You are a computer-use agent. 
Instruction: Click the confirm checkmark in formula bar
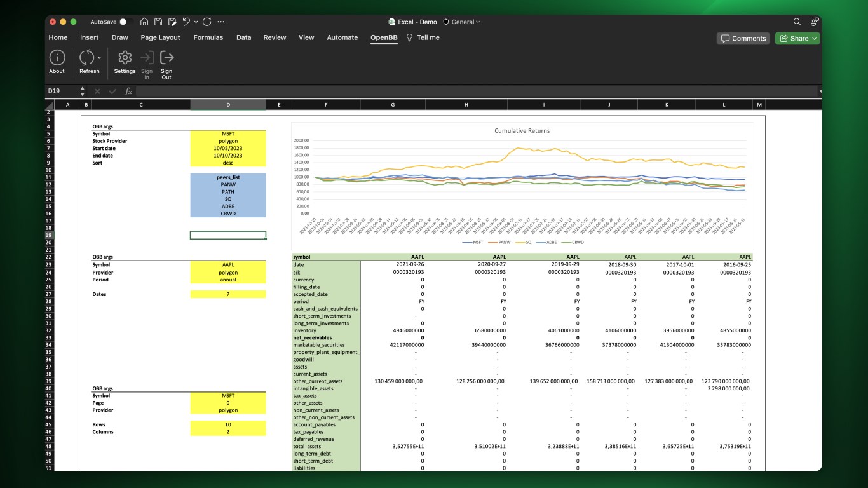pyautogui.click(x=112, y=91)
